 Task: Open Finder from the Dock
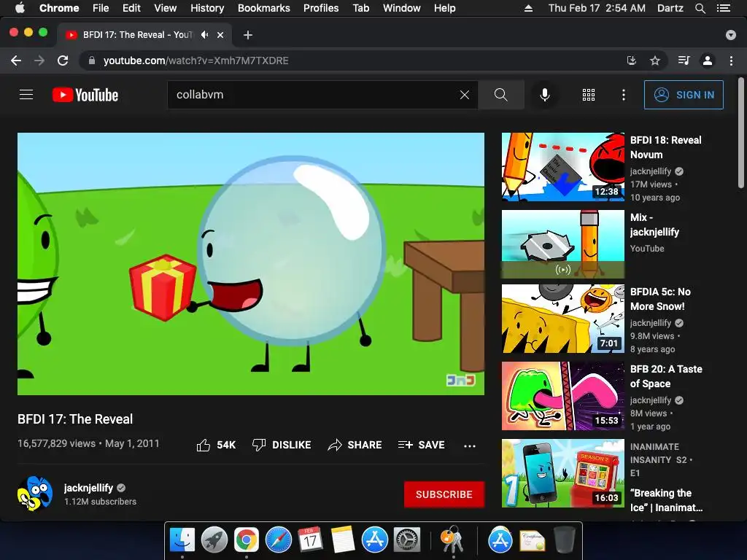(182, 540)
